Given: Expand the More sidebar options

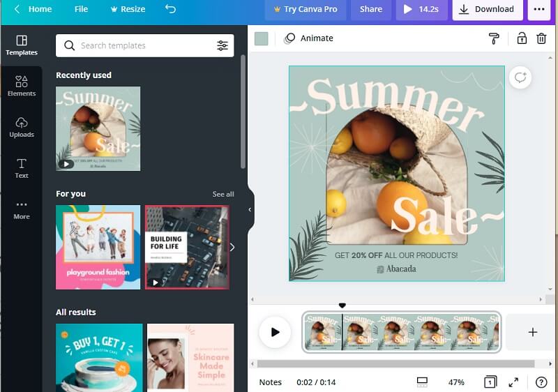Looking at the screenshot, I should [x=22, y=209].
